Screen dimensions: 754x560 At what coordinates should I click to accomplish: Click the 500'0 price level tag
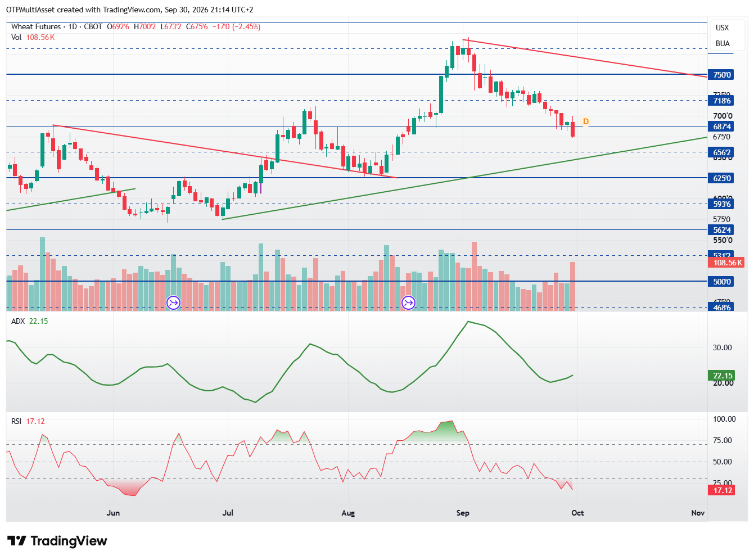[722, 282]
